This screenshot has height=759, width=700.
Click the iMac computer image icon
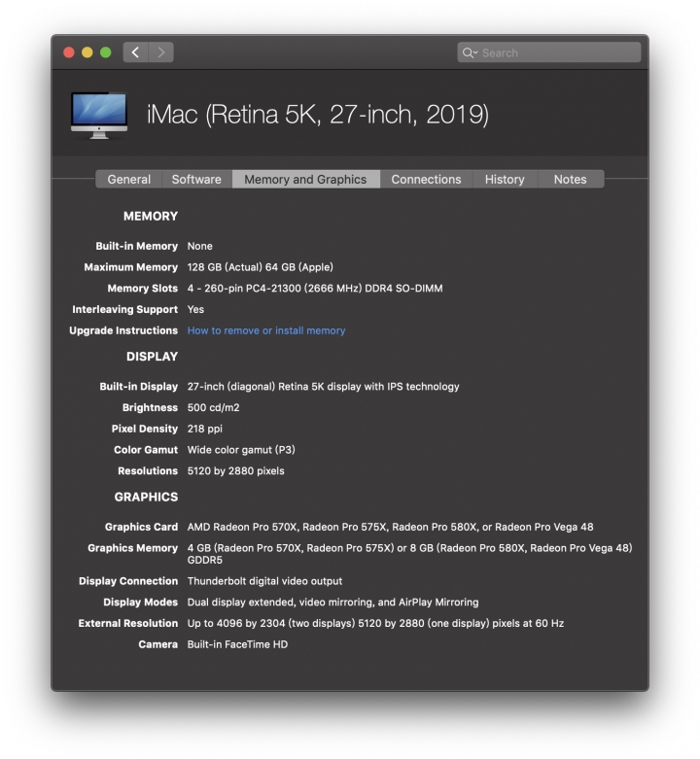pyautogui.click(x=99, y=116)
